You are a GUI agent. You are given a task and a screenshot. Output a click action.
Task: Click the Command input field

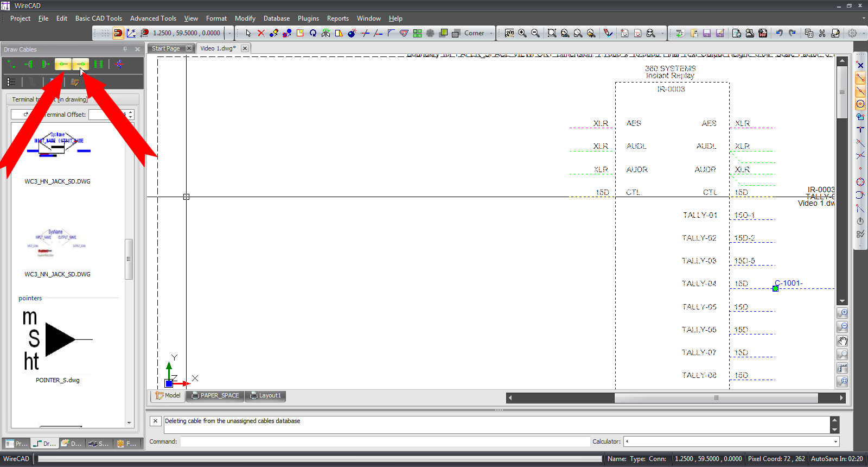385,441
